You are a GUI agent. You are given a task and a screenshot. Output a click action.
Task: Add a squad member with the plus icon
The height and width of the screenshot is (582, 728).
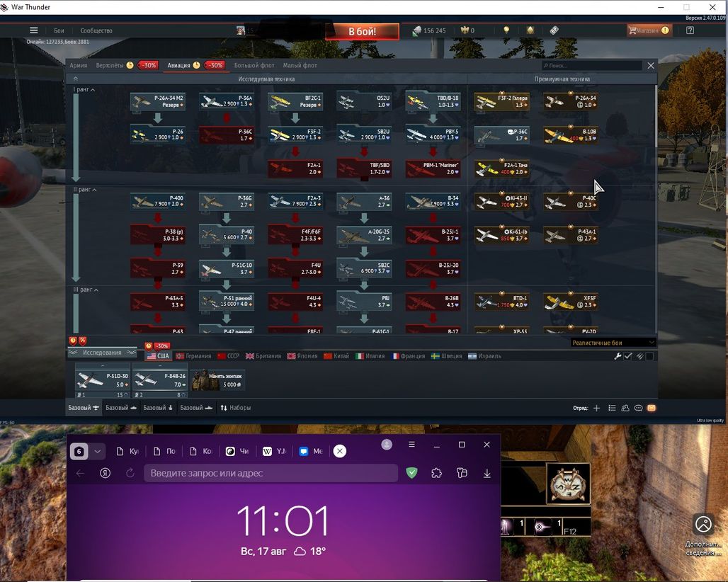pyautogui.click(x=596, y=408)
